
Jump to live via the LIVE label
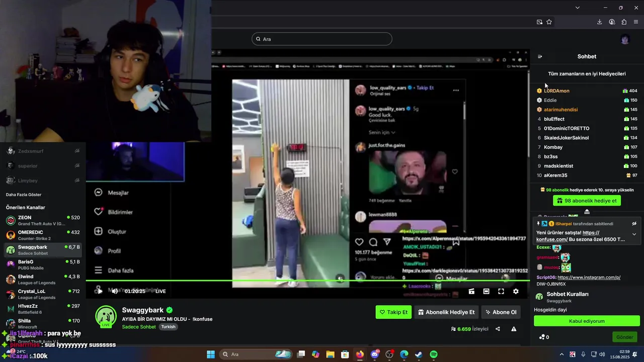[x=160, y=291]
